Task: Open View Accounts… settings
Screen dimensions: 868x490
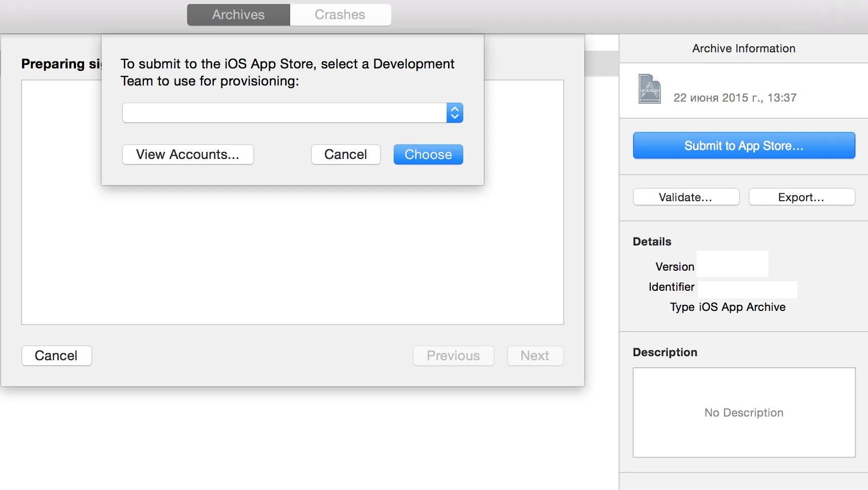Action: [x=188, y=154]
